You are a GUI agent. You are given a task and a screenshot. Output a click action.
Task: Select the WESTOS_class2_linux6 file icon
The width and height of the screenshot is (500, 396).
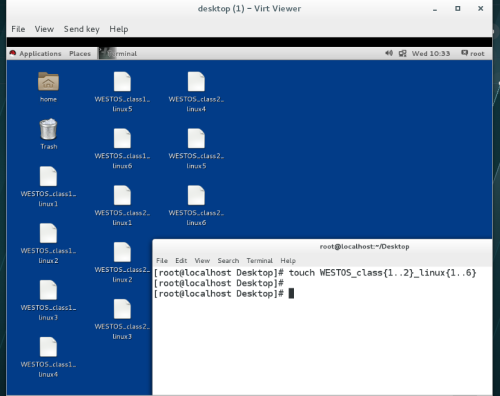[196, 195]
